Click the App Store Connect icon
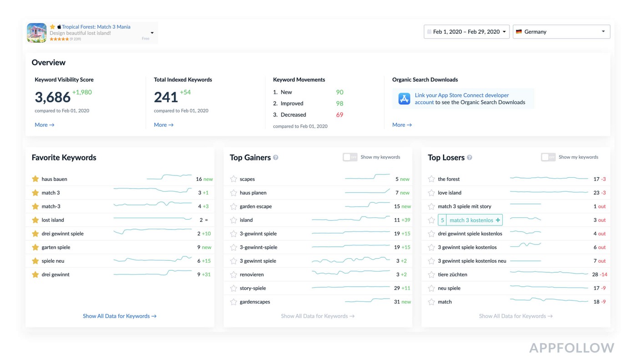The width and height of the screenshot is (637, 364). pos(404,99)
